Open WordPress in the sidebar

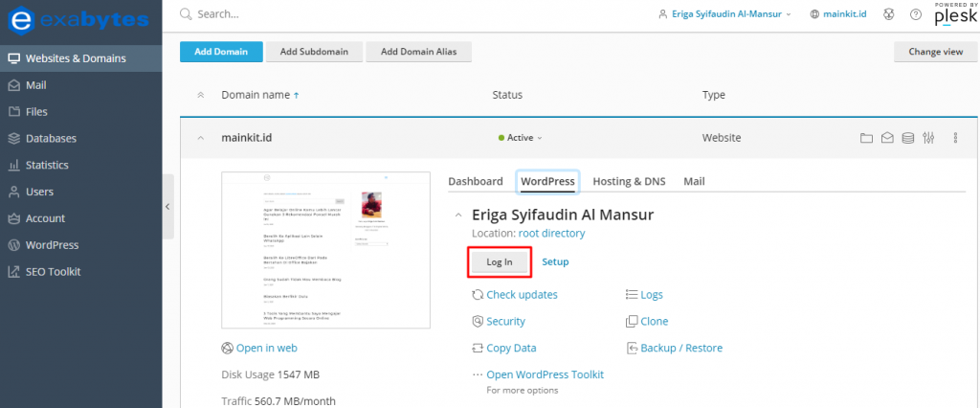tap(80, 245)
